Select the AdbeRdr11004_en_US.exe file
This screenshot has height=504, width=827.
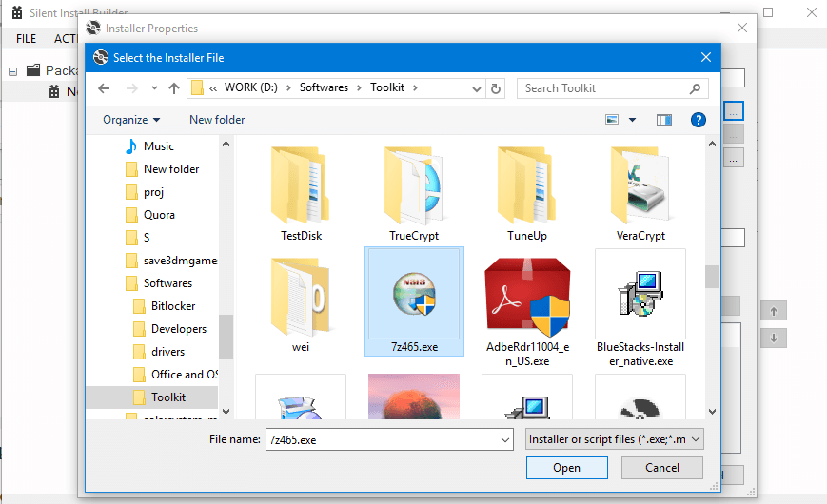coord(527,310)
